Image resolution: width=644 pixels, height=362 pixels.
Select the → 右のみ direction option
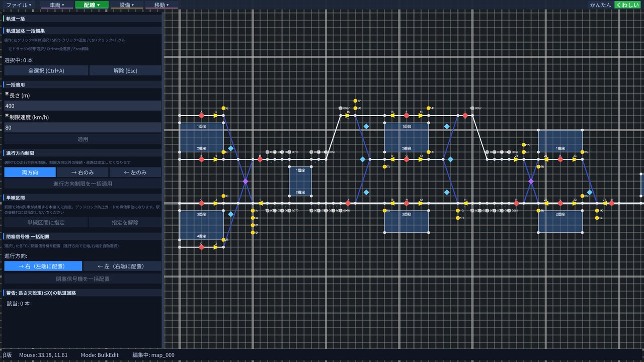coord(82,172)
